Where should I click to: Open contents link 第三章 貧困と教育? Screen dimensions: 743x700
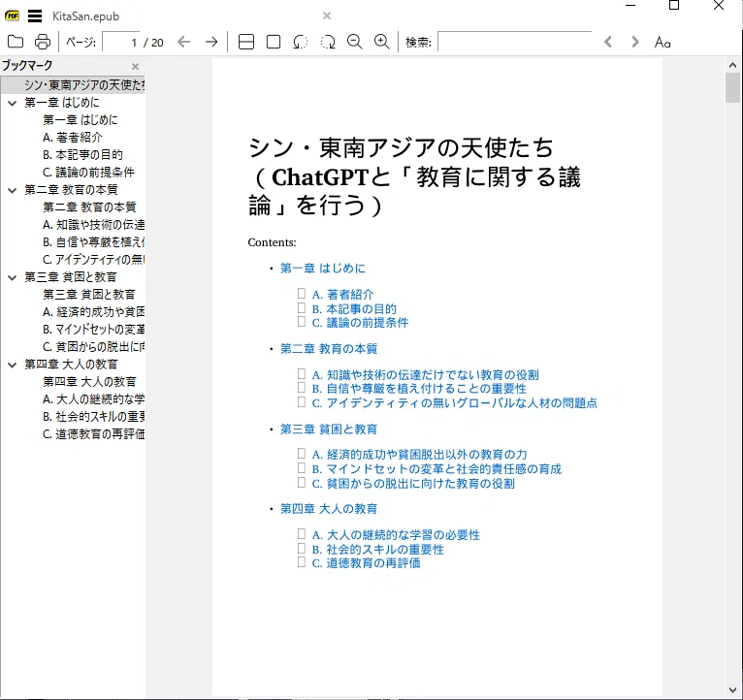click(329, 430)
